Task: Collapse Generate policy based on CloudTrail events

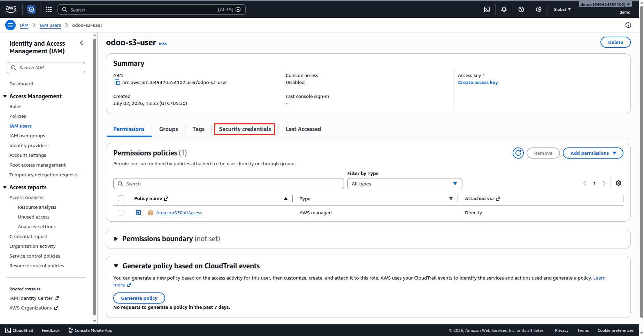Action: [116, 266]
